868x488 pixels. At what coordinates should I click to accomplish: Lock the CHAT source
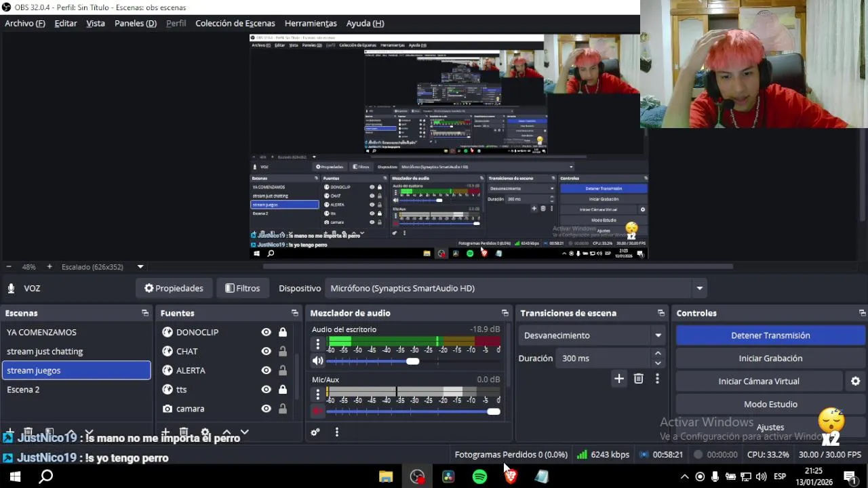(x=283, y=351)
